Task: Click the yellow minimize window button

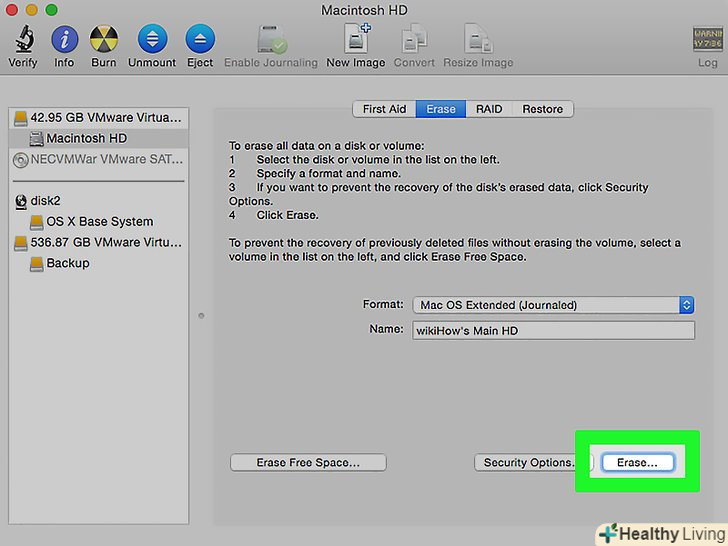Action: [x=32, y=9]
